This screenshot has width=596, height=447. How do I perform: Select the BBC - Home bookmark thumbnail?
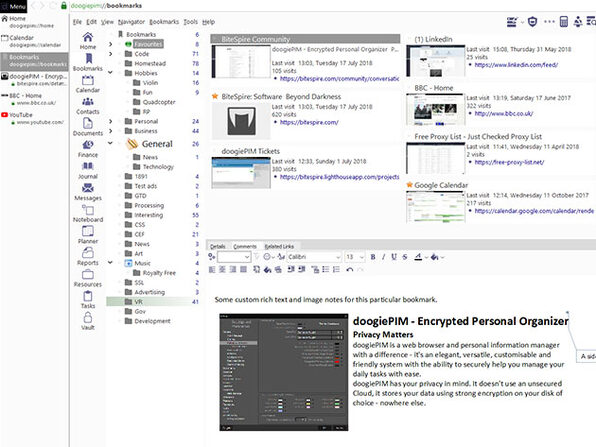(x=436, y=110)
